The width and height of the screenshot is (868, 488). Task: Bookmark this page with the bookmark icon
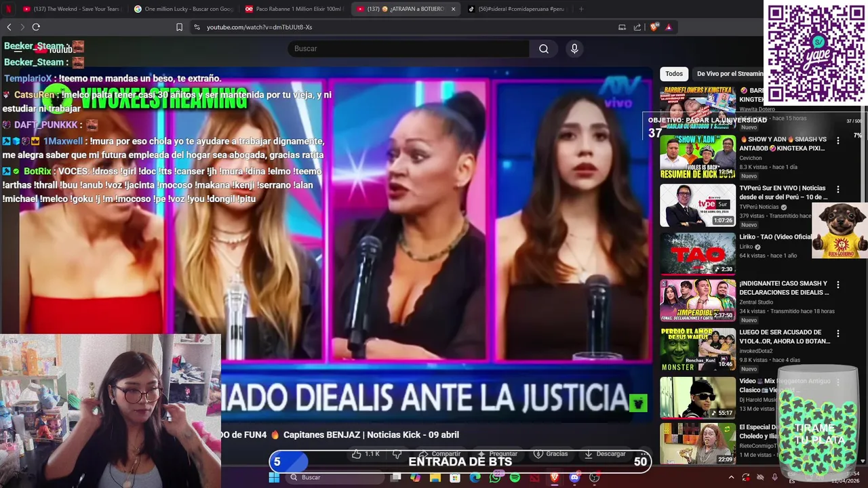click(x=179, y=27)
